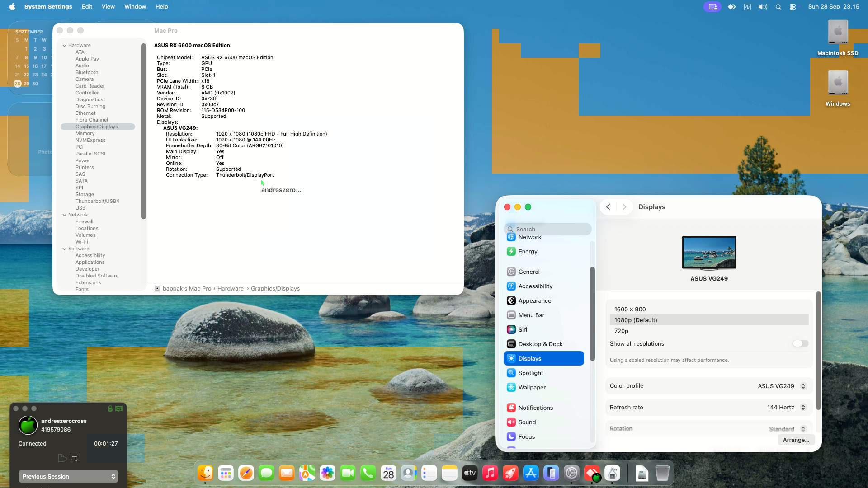Toggle Show all resolutions switch
The image size is (868, 488).
click(x=800, y=343)
